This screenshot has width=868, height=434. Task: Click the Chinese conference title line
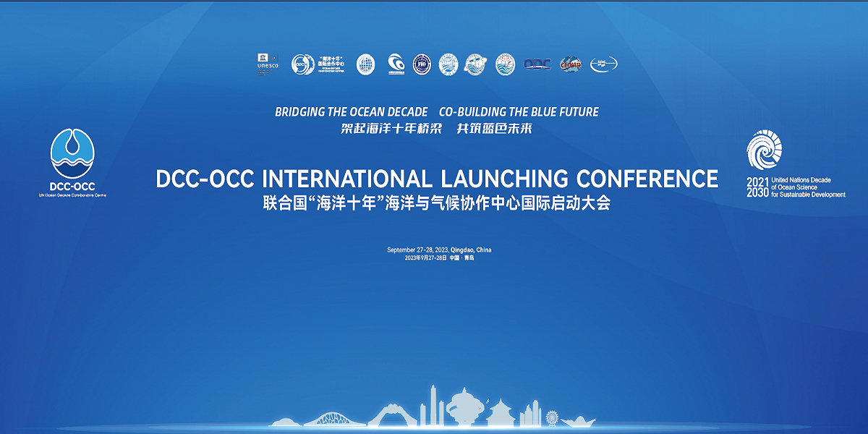tap(437, 203)
